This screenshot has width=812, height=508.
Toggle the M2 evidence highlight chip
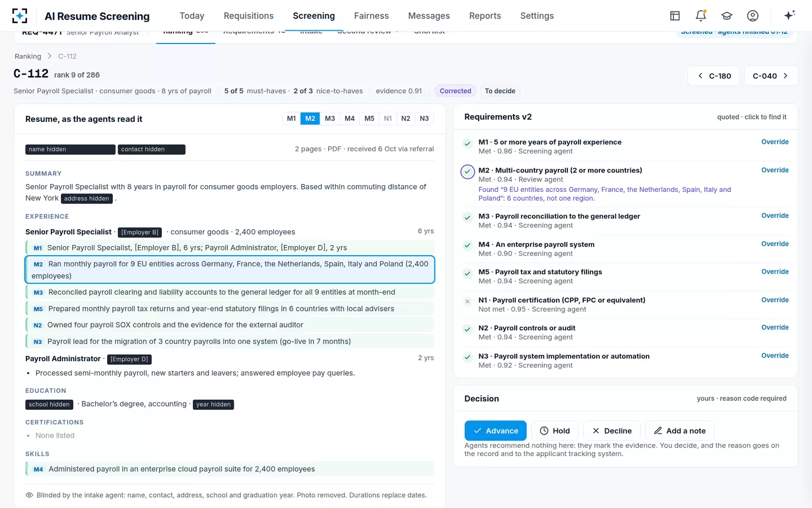[310, 119]
